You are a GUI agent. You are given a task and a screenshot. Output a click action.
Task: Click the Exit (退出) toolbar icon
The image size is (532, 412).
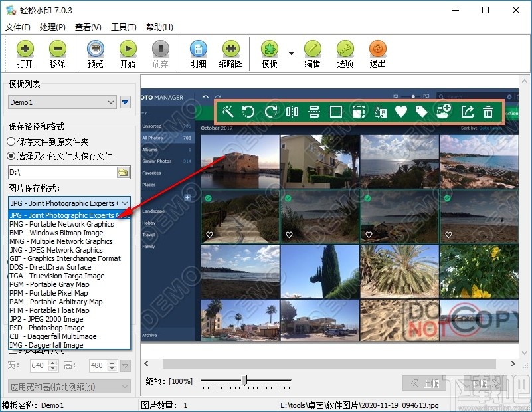[377, 49]
